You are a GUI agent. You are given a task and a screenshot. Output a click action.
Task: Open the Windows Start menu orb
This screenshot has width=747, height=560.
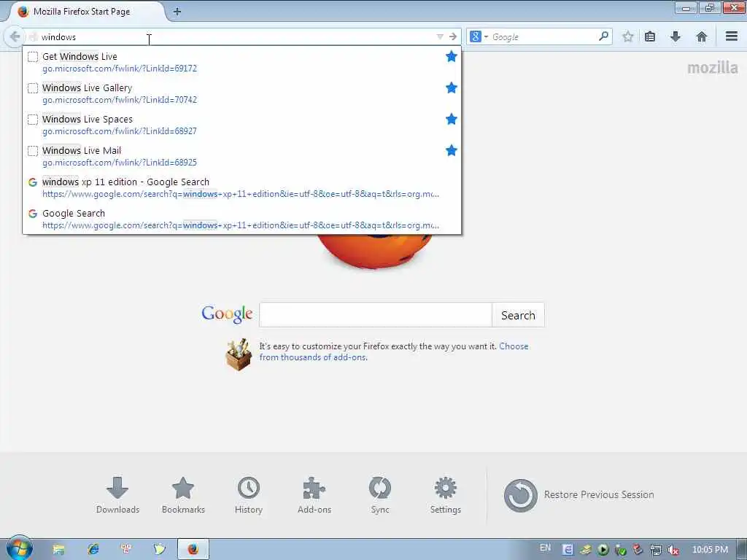click(x=20, y=548)
